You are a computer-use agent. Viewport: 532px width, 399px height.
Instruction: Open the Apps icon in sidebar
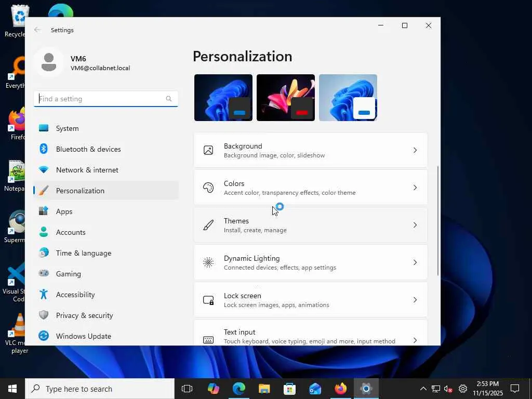tap(44, 211)
